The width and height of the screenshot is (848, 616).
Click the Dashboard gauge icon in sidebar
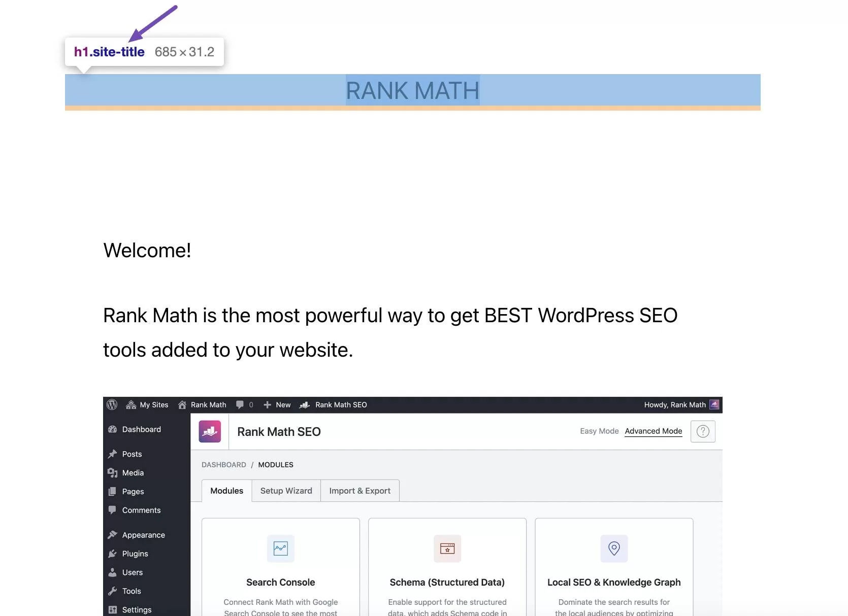coord(113,429)
